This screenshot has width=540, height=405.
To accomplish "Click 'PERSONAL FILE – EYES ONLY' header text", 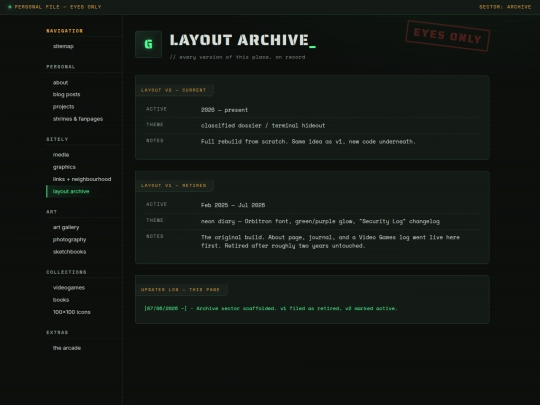I will pyautogui.click(x=58, y=7).
